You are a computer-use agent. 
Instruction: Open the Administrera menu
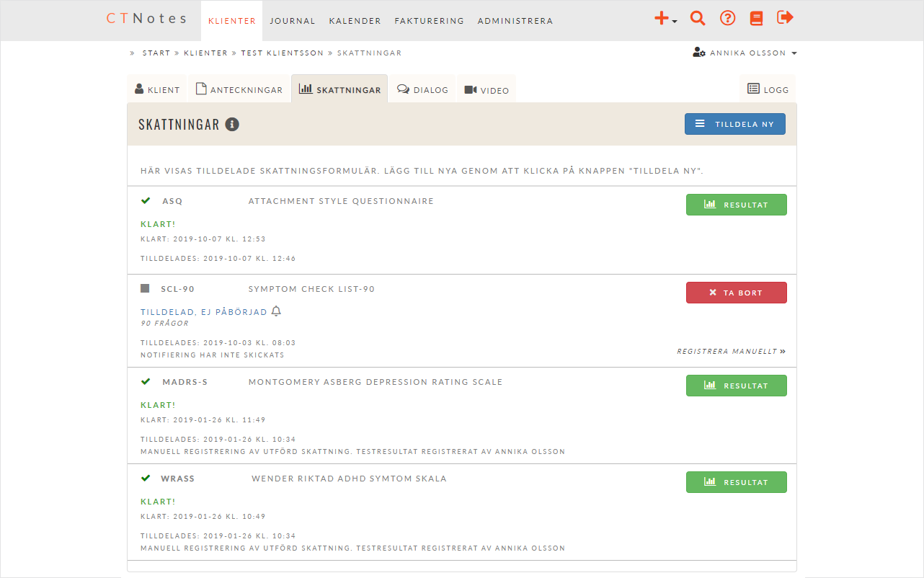coord(515,21)
